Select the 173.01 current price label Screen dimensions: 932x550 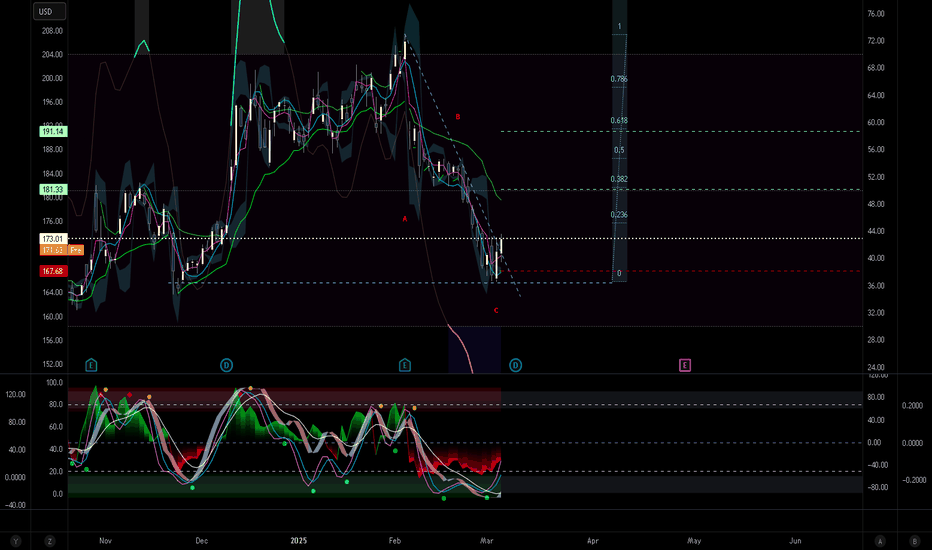[x=53, y=239]
